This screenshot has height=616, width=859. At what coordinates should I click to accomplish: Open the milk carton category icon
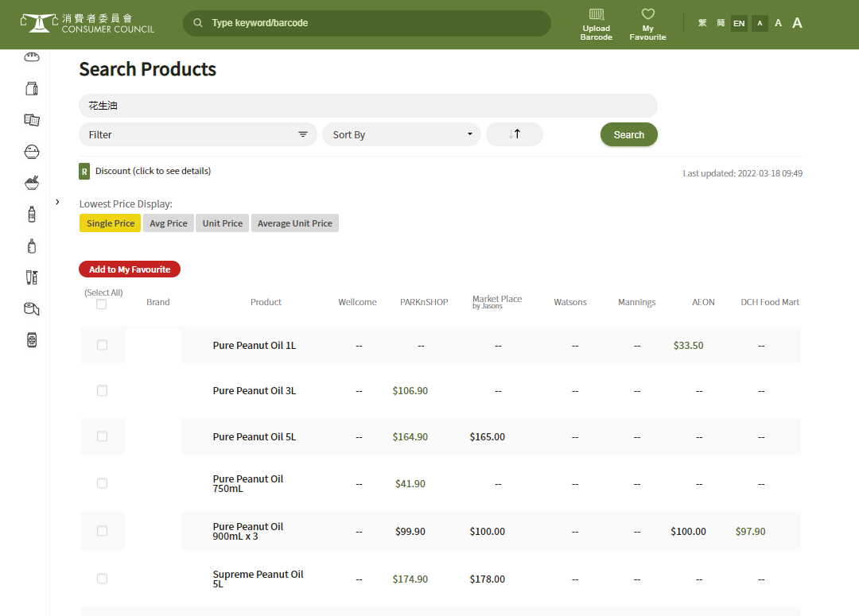point(32,89)
